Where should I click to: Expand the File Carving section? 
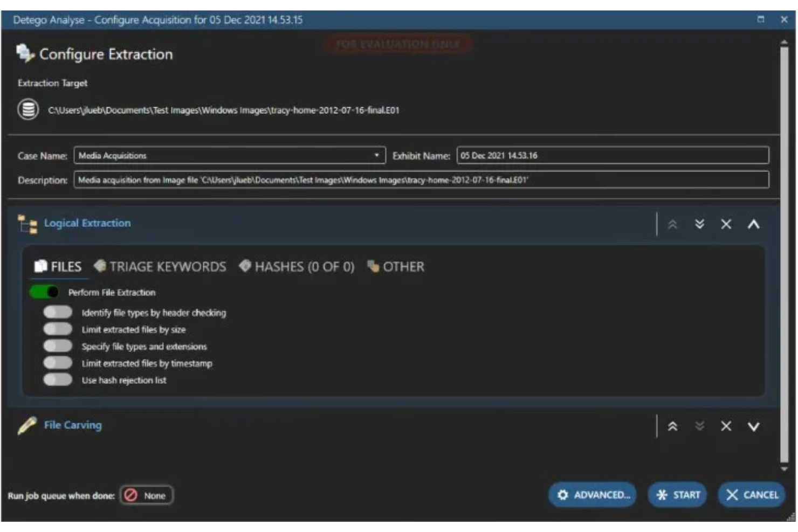point(753,426)
